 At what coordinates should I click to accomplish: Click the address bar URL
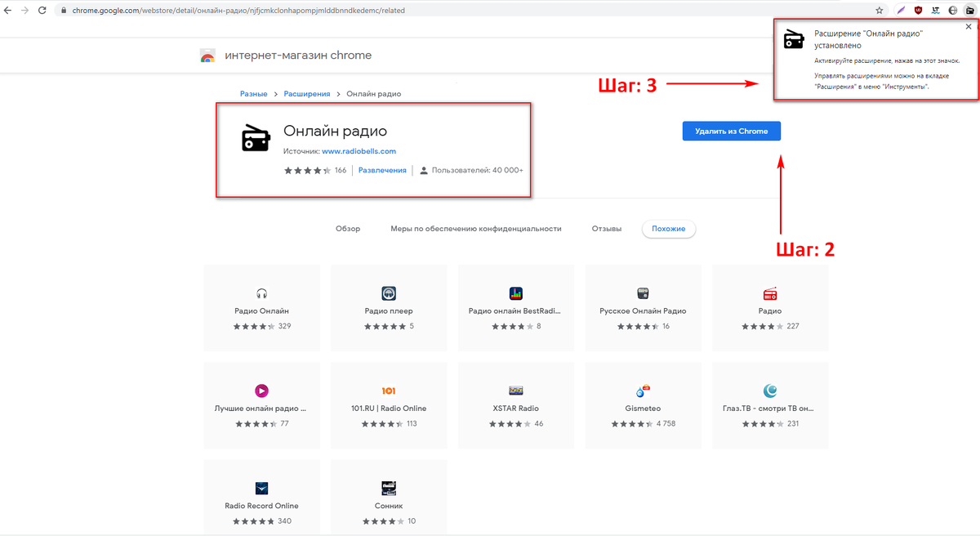click(240, 11)
